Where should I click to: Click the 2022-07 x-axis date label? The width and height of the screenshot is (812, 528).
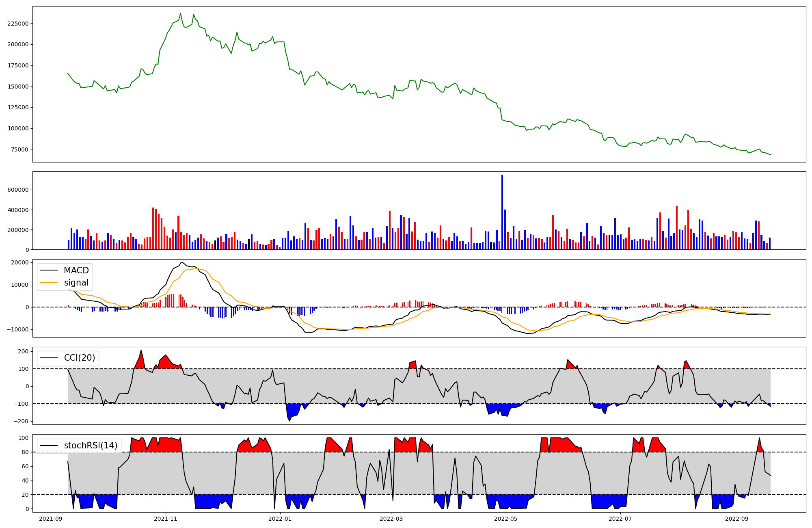(621, 519)
